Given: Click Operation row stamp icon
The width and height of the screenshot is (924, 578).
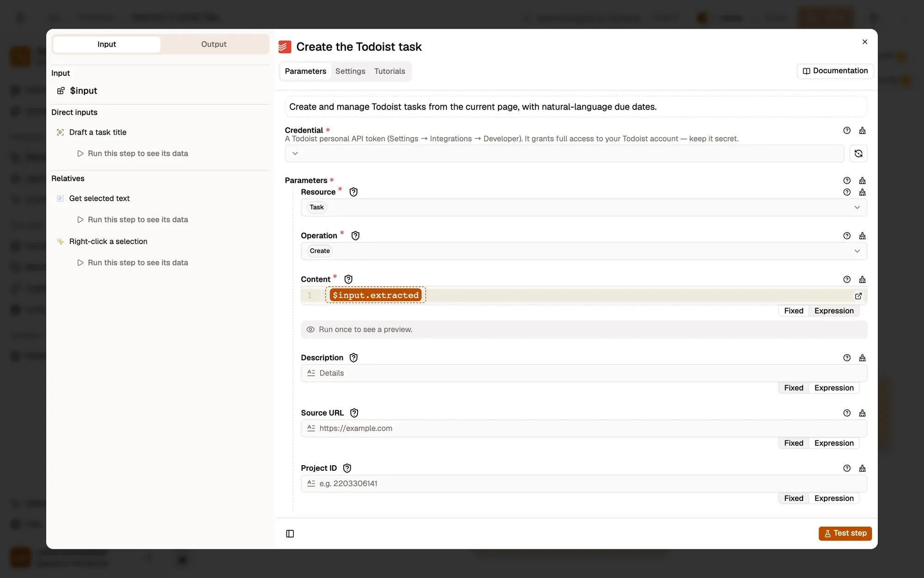Looking at the screenshot, I should pos(862,236).
